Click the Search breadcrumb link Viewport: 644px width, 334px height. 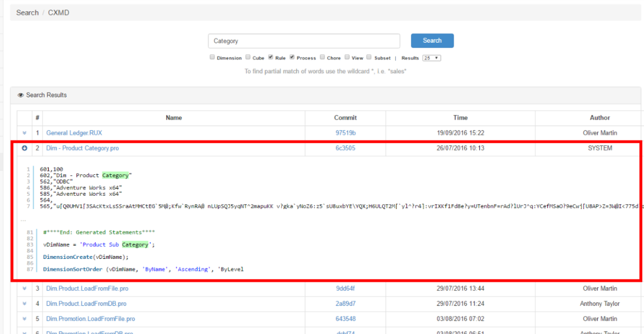(x=27, y=13)
